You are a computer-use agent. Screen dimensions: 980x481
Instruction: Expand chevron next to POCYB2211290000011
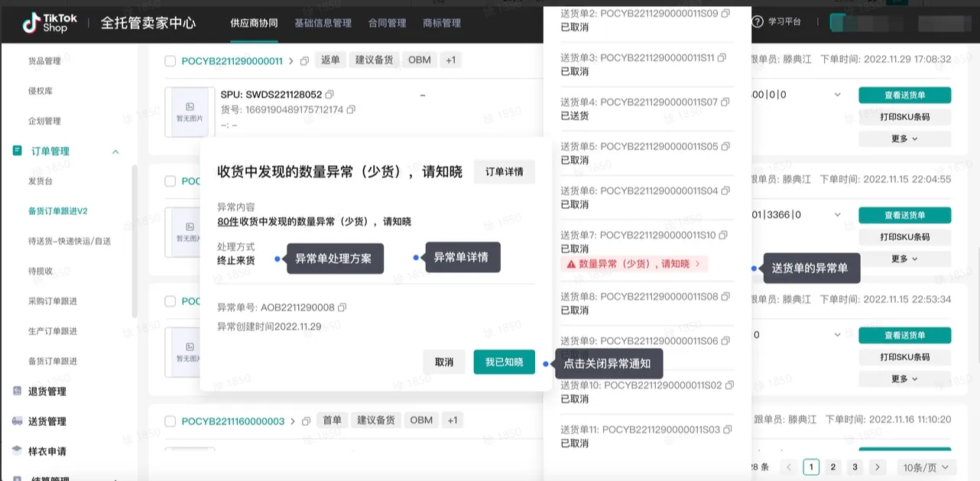point(290,60)
